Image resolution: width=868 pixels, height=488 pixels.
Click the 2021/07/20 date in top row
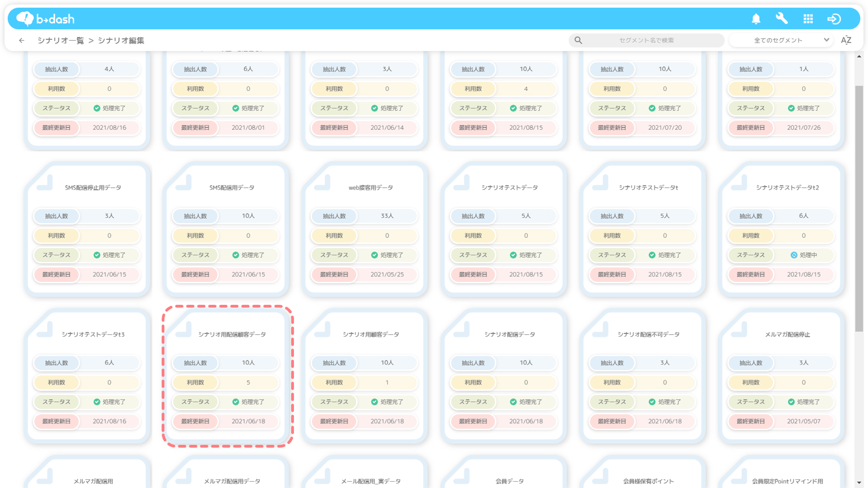665,128
